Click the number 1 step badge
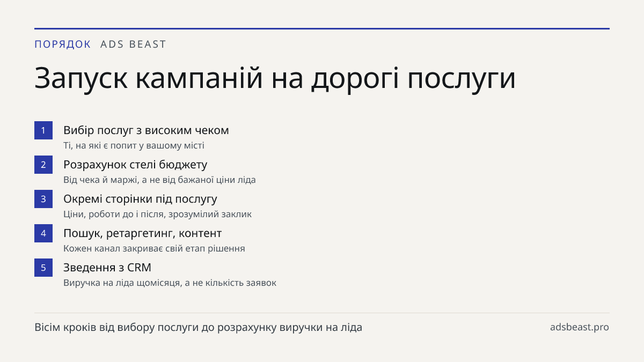644x362 pixels. (43, 130)
